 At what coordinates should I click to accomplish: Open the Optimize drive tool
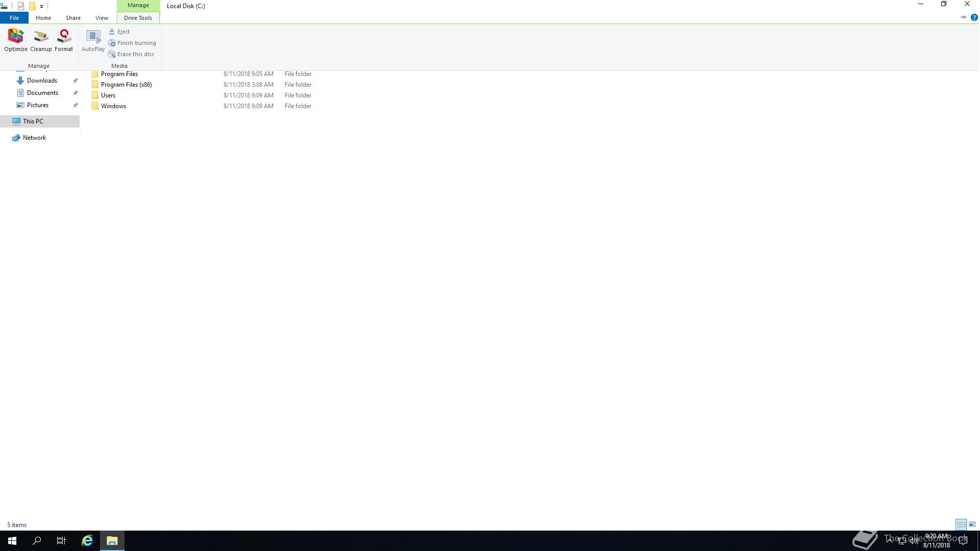[16, 40]
